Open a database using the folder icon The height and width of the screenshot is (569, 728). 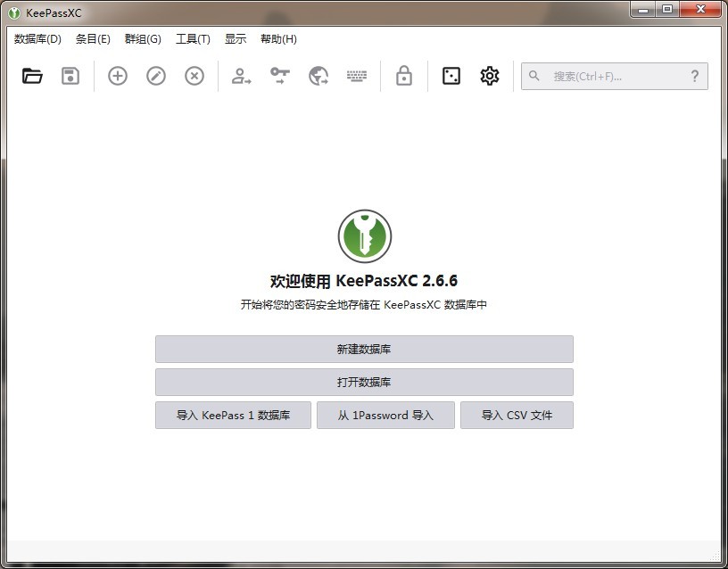[x=32, y=76]
